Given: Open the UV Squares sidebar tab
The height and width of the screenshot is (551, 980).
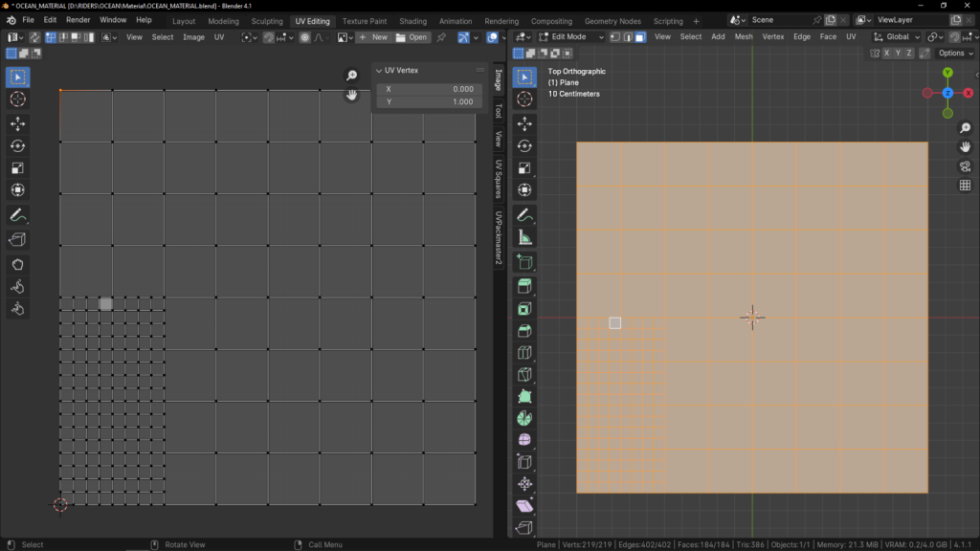Looking at the screenshot, I should [498, 178].
